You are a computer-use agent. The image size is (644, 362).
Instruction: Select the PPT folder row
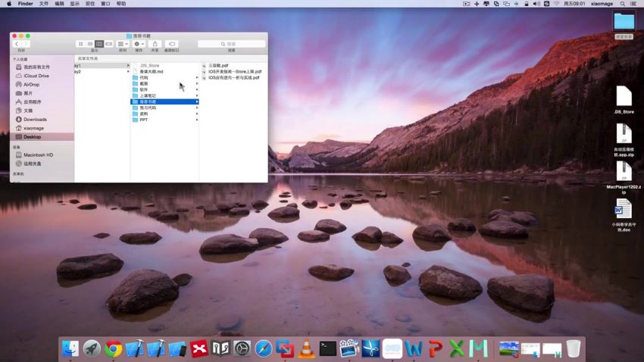[x=164, y=120]
